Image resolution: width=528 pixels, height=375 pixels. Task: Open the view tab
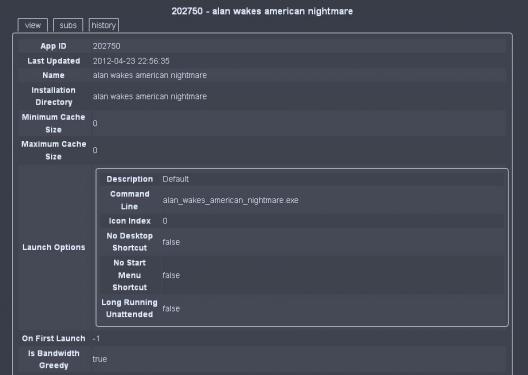[33, 25]
